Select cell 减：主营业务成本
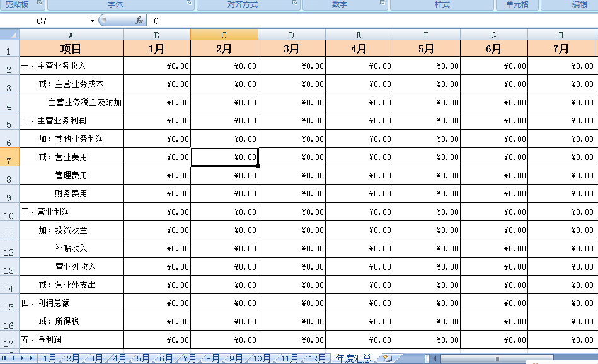This screenshot has width=598, height=364. pos(71,84)
